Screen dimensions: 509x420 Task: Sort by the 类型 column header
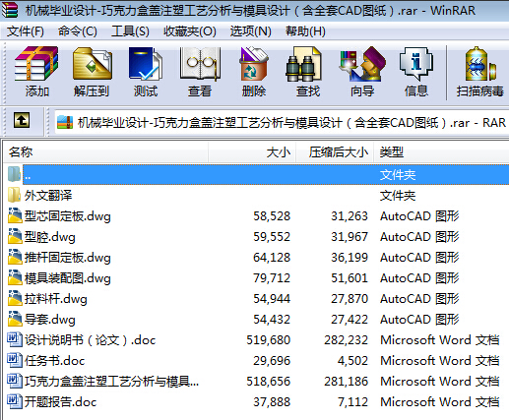click(441, 152)
